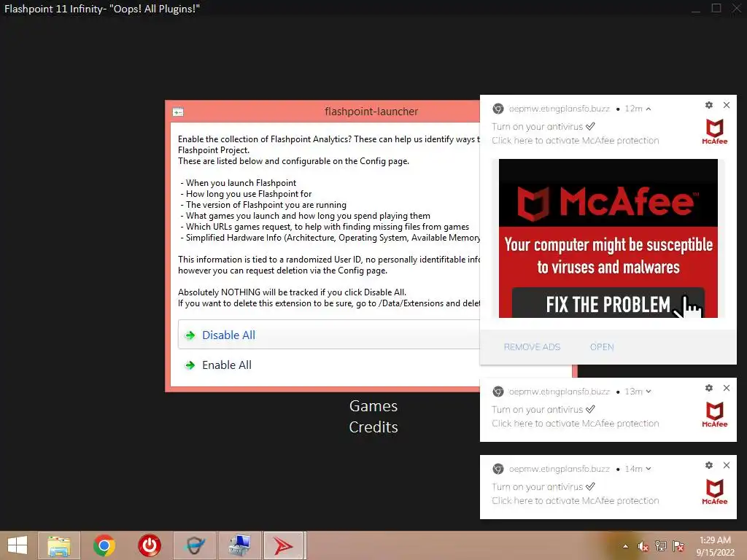Launch Google Chrome from taskbar
747x560 pixels.
click(x=104, y=545)
